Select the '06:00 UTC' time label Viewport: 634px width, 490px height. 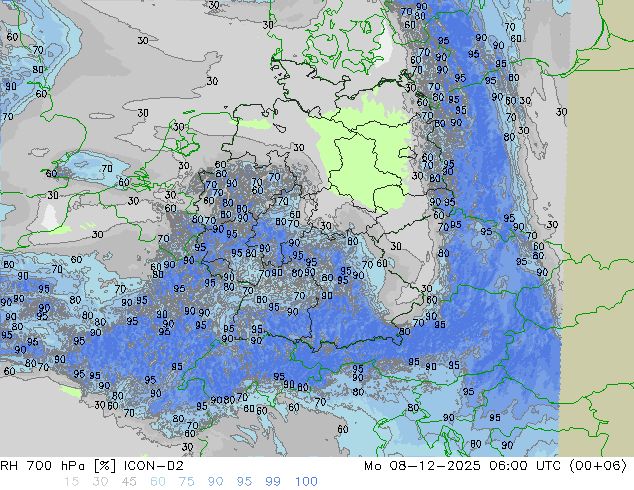pyautogui.click(x=525, y=466)
